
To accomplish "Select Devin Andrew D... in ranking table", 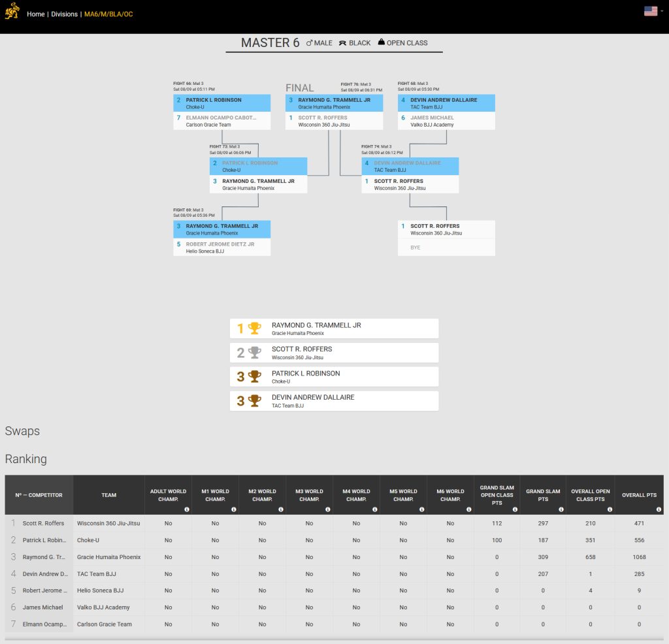I will pos(45,574).
